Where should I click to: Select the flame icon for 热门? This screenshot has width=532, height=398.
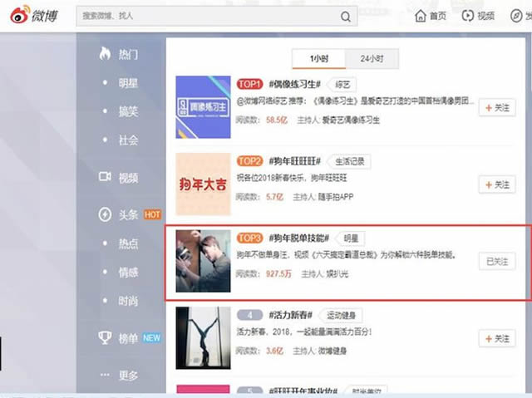(105, 54)
